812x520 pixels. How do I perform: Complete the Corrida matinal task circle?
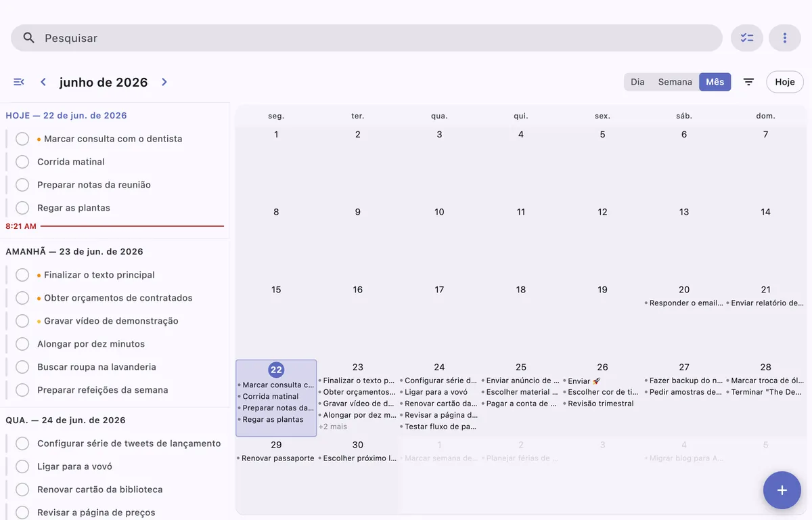pyautogui.click(x=22, y=162)
